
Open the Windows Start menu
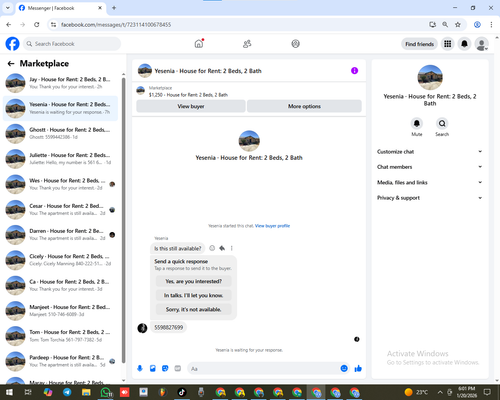9,392
